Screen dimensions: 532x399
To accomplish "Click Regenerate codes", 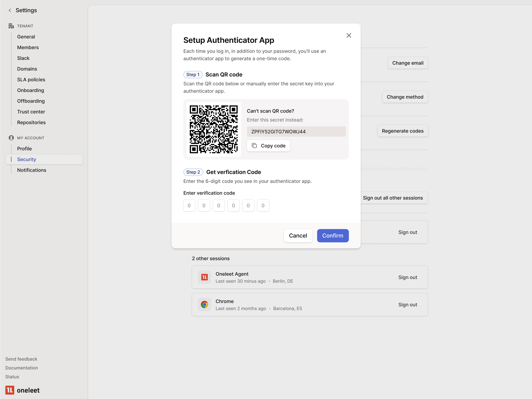I will [x=403, y=131].
